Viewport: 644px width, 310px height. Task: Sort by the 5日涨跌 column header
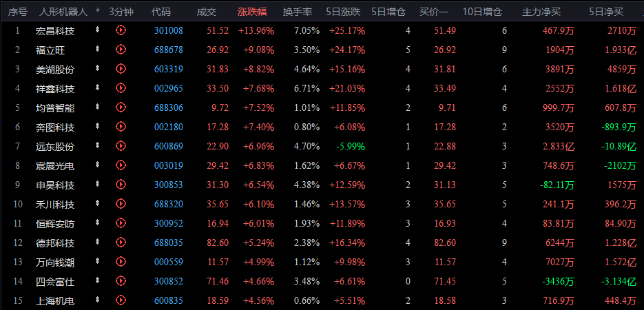click(x=344, y=12)
